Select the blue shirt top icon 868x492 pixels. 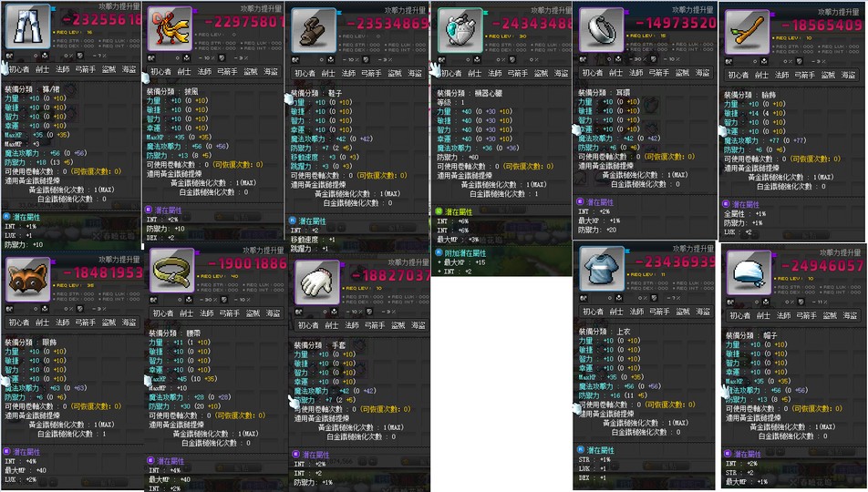[602, 269]
